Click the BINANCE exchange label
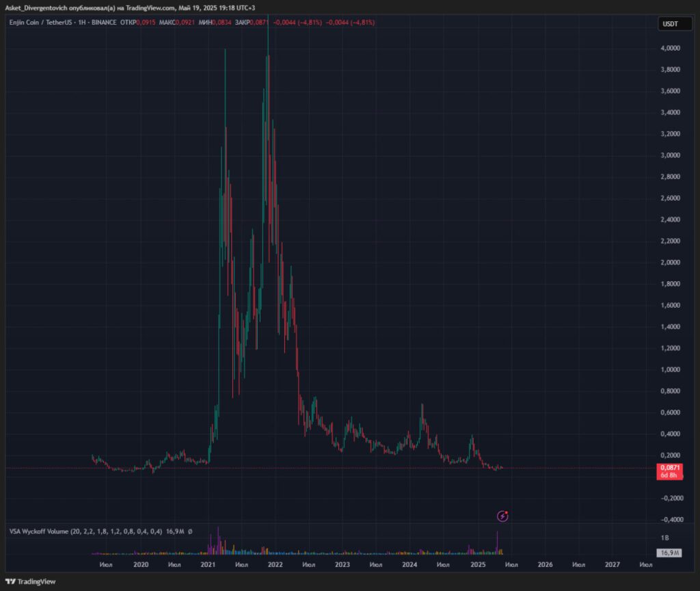This screenshot has height=591, width=700. pos(103,23)
